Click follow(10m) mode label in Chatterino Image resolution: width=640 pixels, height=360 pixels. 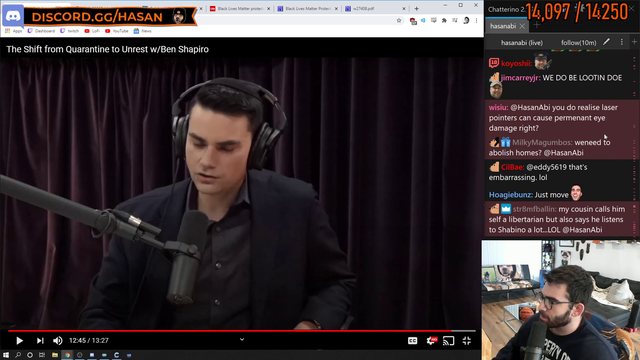578,42
